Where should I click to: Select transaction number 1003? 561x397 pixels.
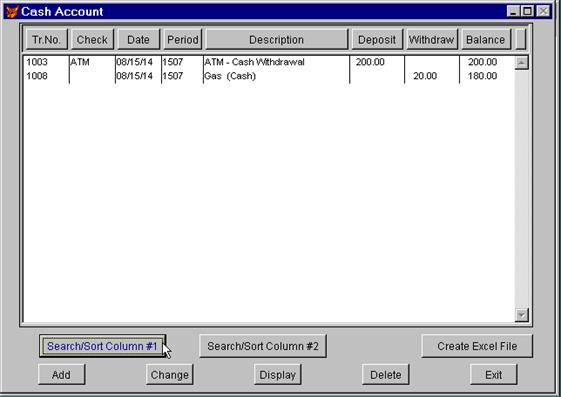coord(37,62)
